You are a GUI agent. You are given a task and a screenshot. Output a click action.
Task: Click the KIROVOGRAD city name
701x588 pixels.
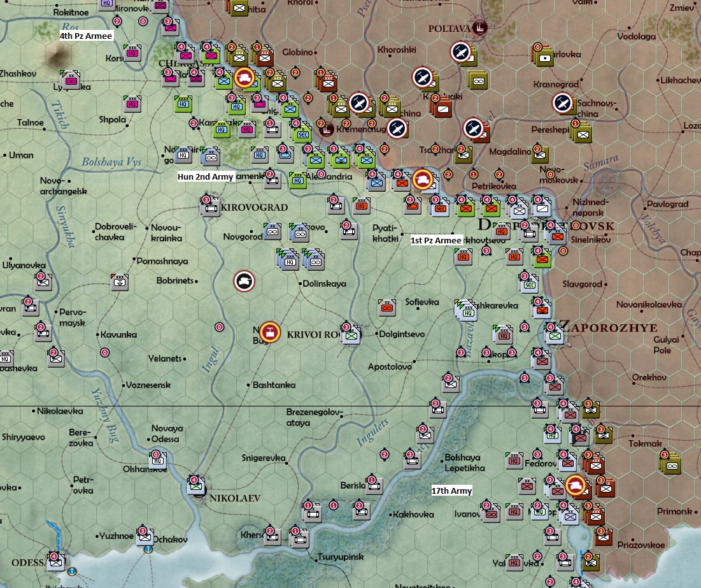click(255, 208)
